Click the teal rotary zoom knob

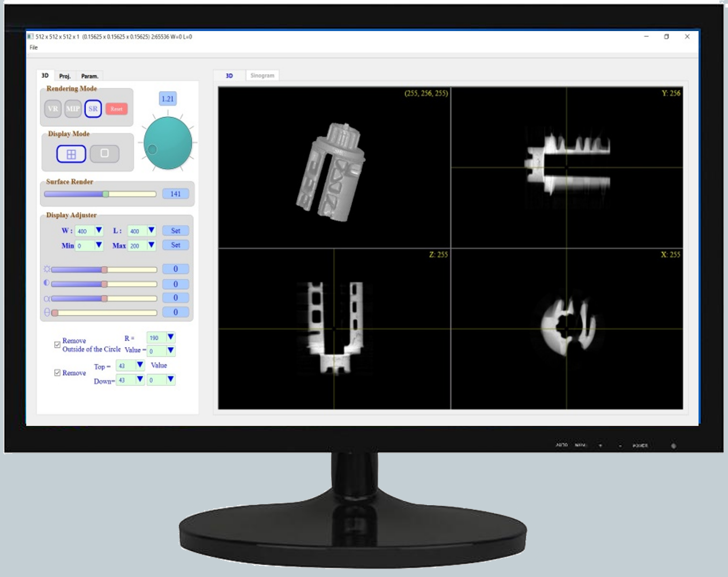click(x=168, y=143)
